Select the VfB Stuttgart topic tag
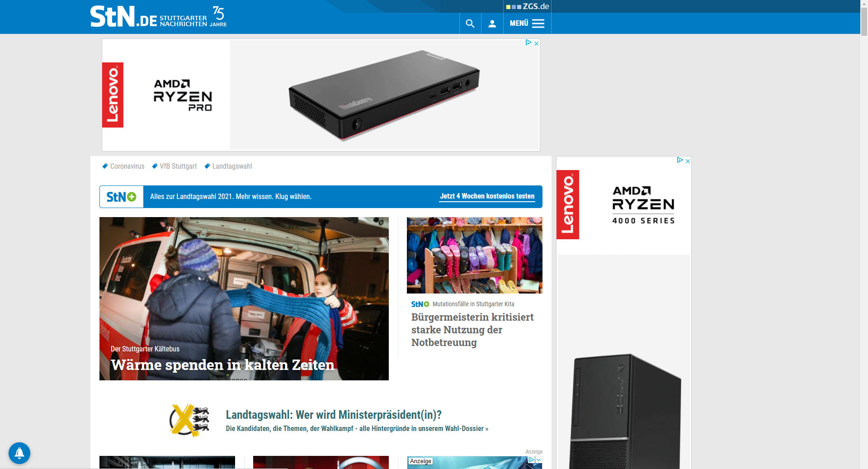 (178, 166)
